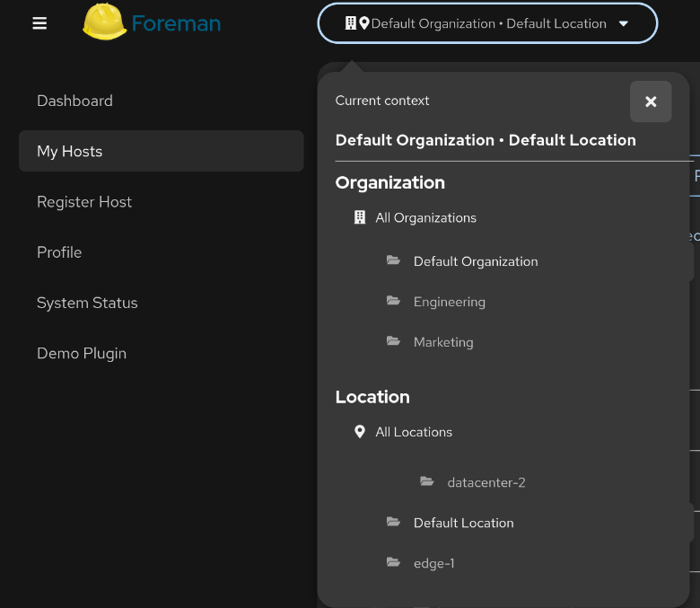Click the Foreman hard hat logo
Viewport: 700px width, 608px height.
104,22
